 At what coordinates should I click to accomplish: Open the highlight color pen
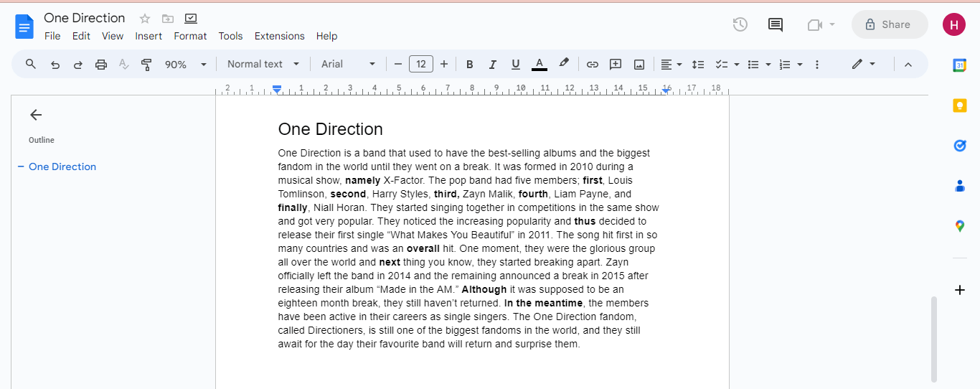coord(564,64)
